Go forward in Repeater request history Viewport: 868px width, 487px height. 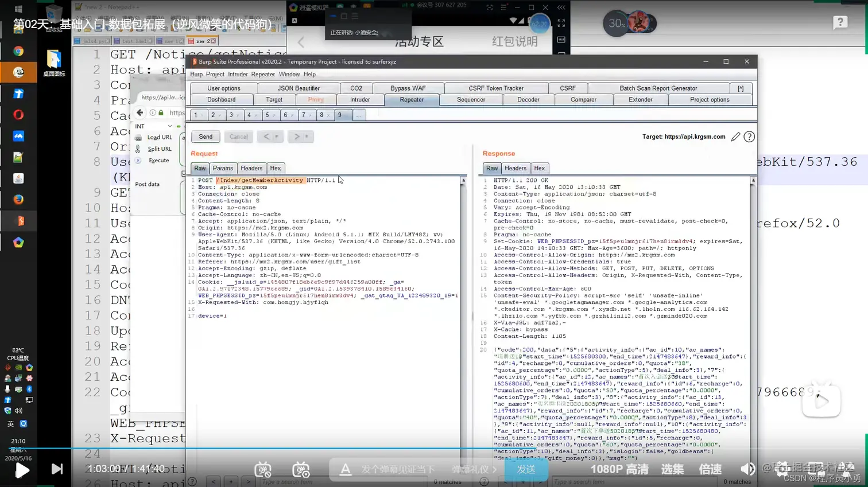pyautogui.click(x=296, y=137)
